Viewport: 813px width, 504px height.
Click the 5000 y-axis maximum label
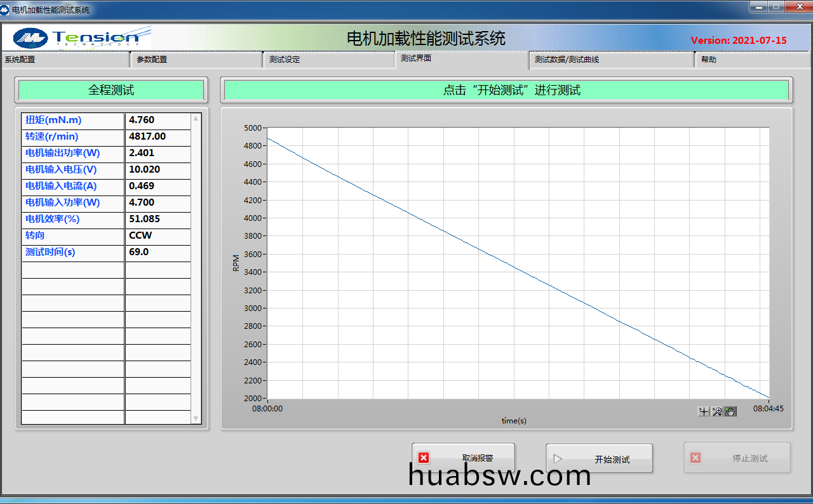(252, 128)
